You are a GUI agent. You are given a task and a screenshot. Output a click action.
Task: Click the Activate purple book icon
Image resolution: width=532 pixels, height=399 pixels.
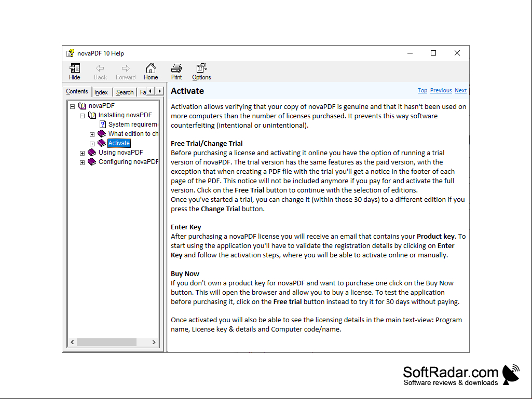click(x=102, y=143)
